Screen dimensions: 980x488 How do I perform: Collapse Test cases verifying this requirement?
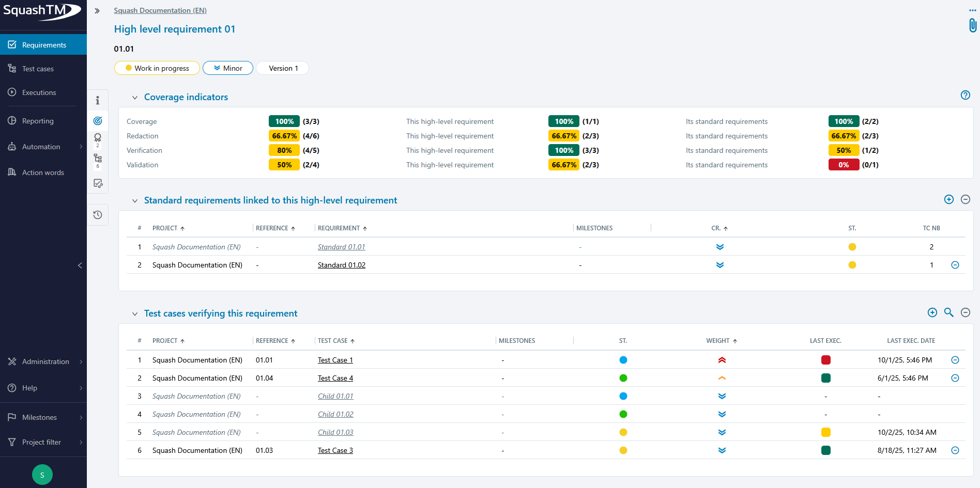tap(135, 314)
